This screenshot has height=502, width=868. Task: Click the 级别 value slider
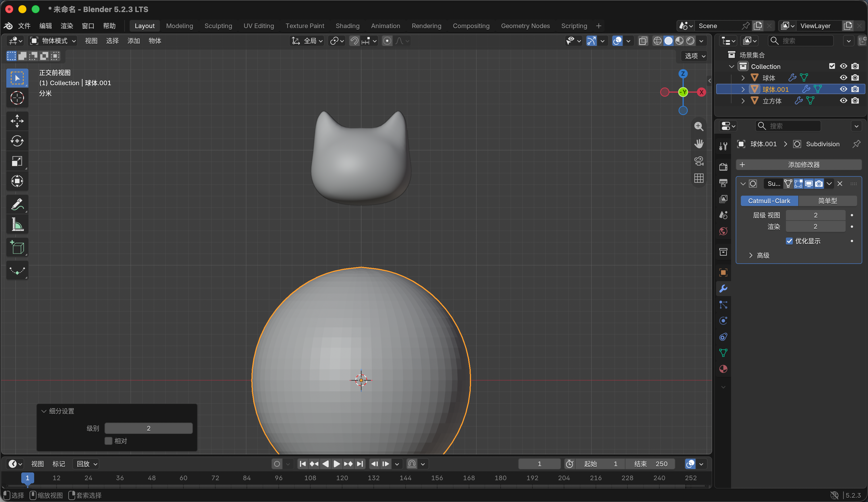(x=148, y=428)
